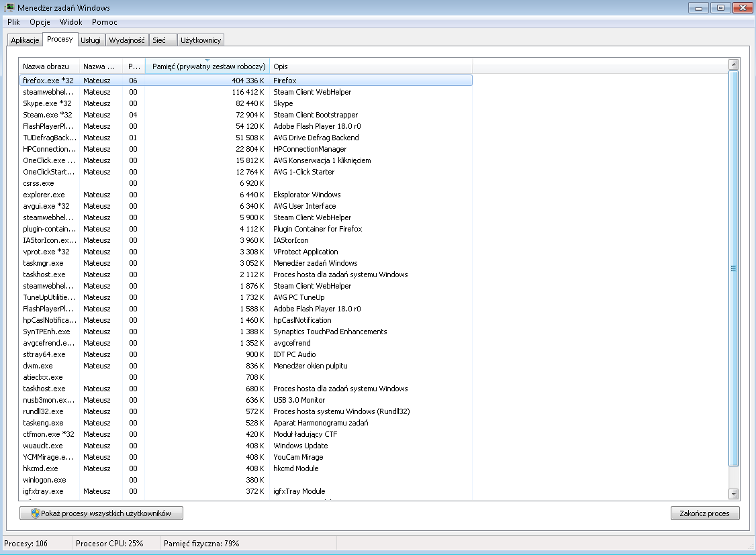Select the avgui.exe *32 process

(246, 206)
